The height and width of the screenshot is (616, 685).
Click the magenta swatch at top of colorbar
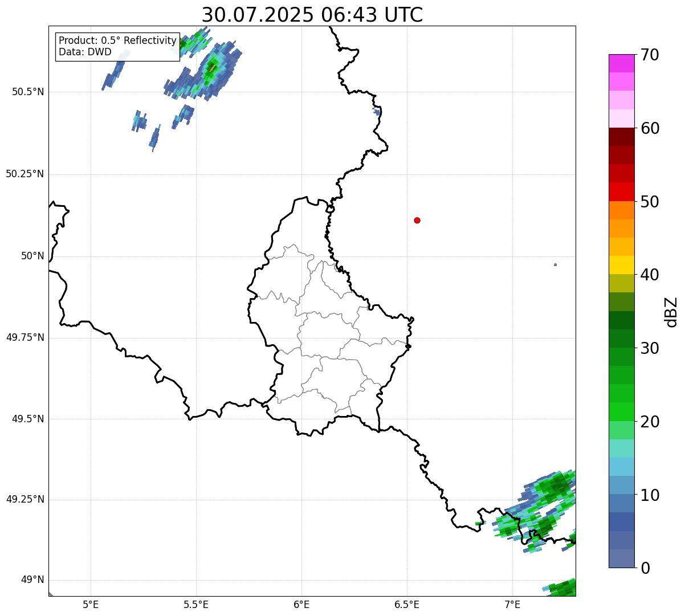621,63
